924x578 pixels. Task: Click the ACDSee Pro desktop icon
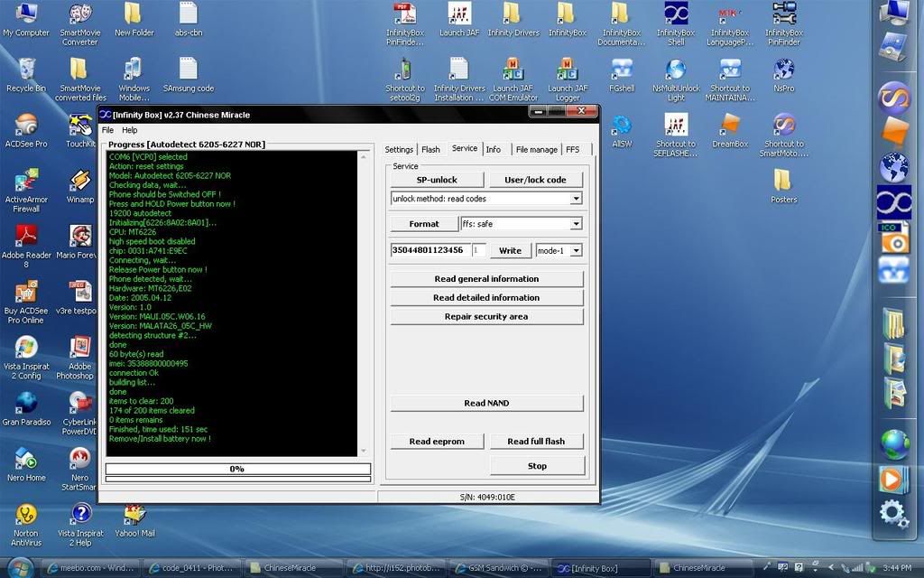(26, 130)
